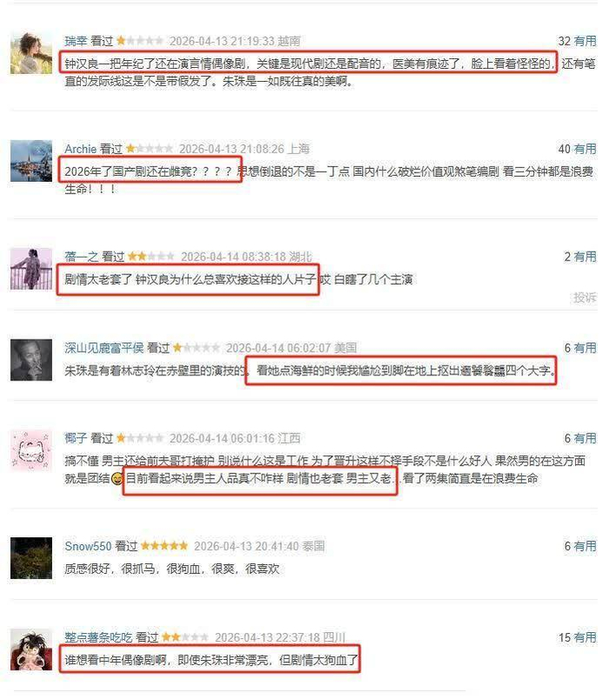The width and height of the screenshot is (609, 700).
Task: Vote 有用 on Archie's comment
Action: pos(585,149)
